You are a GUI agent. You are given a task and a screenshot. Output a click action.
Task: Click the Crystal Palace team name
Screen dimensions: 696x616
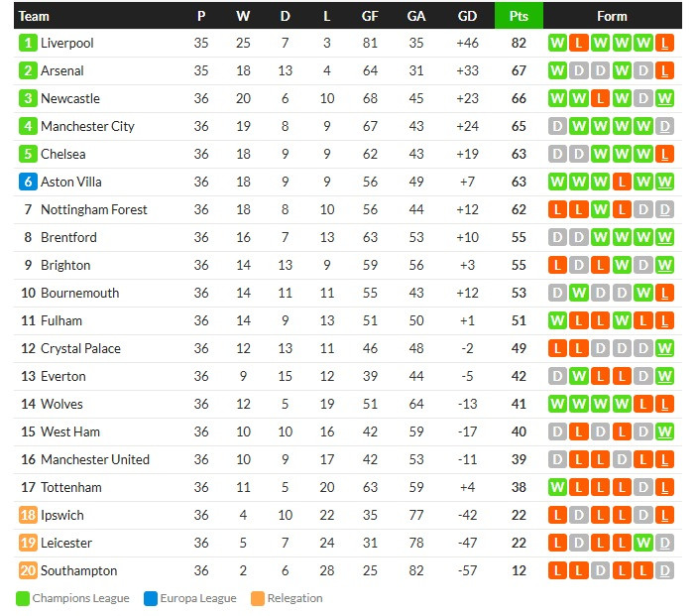[x=80, y=348]
